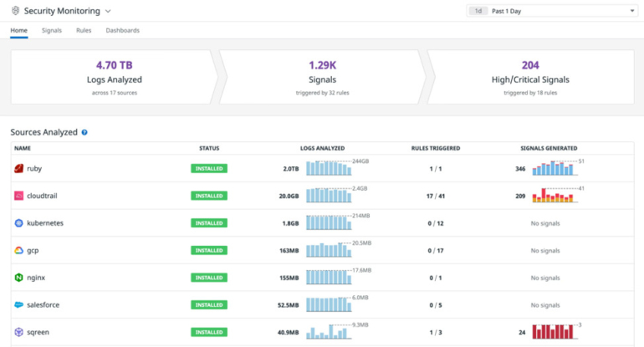Open the Dashboards tab
Viewport: 644px width, 347px height.
122,31
